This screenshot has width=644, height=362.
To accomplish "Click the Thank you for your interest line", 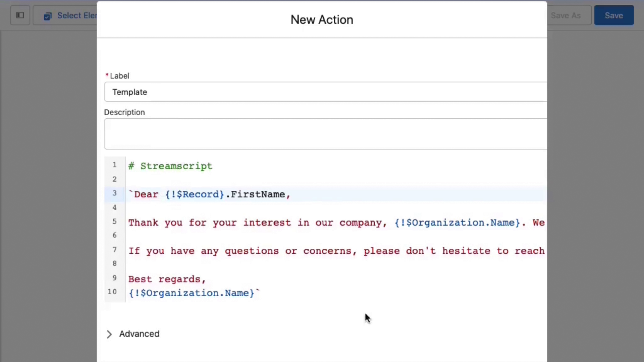I will pos(336,223).
